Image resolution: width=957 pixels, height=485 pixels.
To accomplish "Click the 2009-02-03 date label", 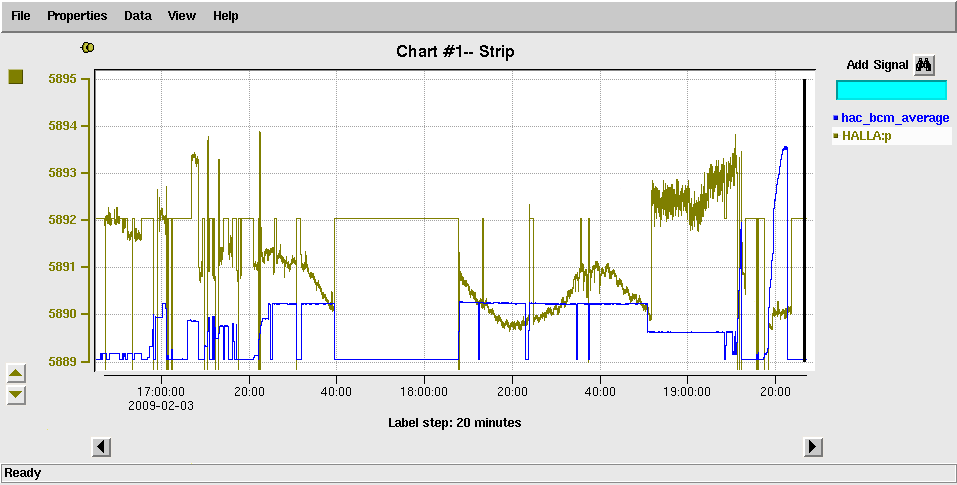I will [x=161, y=406].
